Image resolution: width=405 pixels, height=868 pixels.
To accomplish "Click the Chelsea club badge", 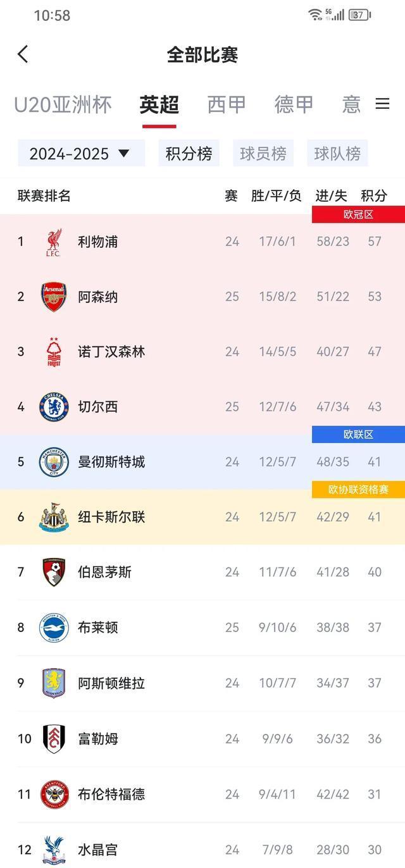I will [x=54, y=406].
